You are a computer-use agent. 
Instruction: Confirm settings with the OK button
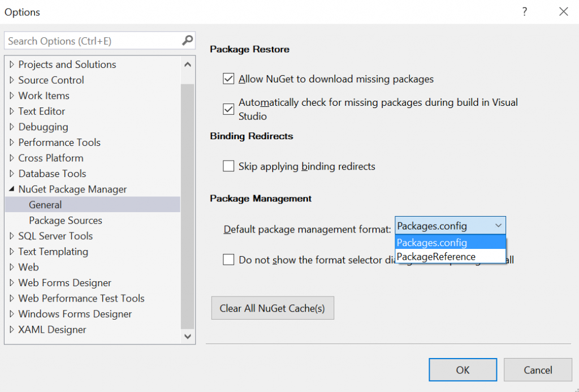click(x=463, y=369)
